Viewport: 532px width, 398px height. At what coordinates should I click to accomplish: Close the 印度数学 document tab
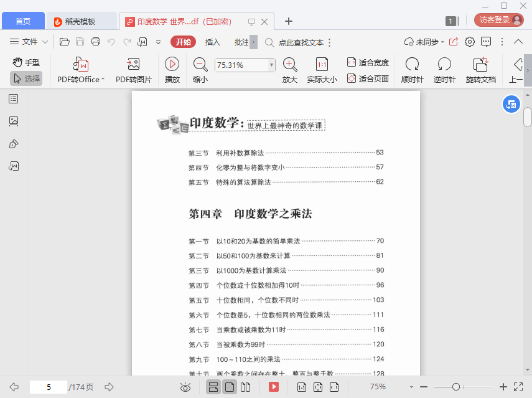pos(264,22)
